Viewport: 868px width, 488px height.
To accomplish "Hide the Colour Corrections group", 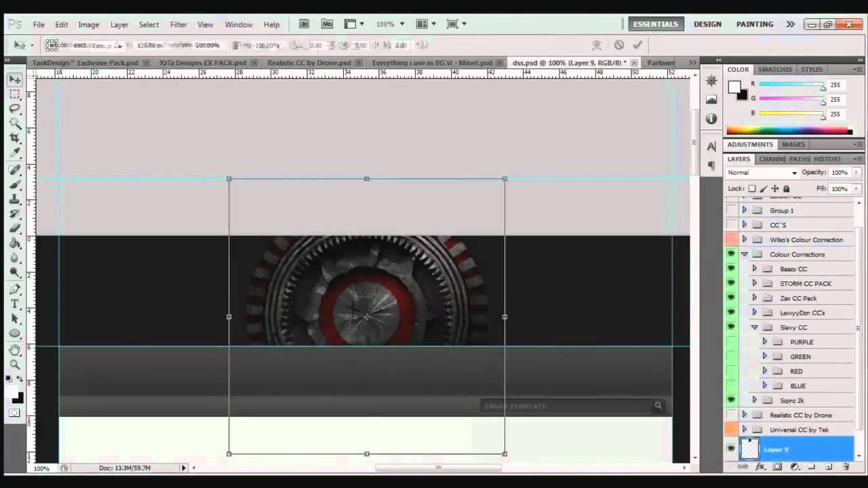I will [x=731, y=254].
